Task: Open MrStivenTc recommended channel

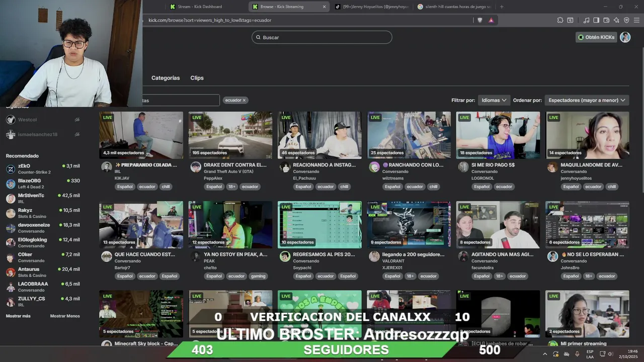Action: [x=43, y=198]
